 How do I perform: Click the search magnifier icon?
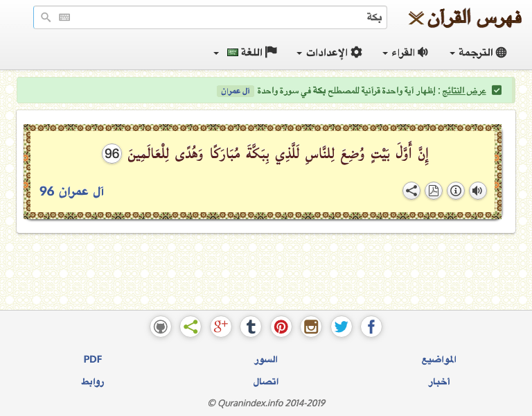point(46,17)
